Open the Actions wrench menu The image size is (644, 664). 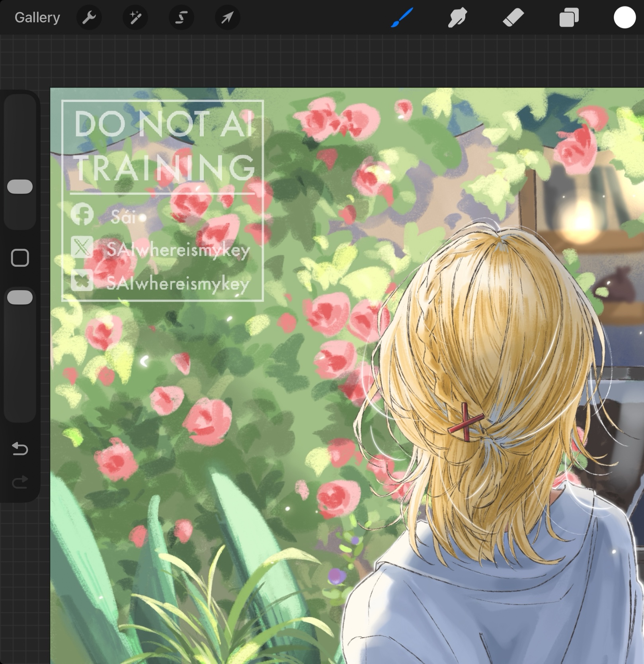[x=89, y=18]
